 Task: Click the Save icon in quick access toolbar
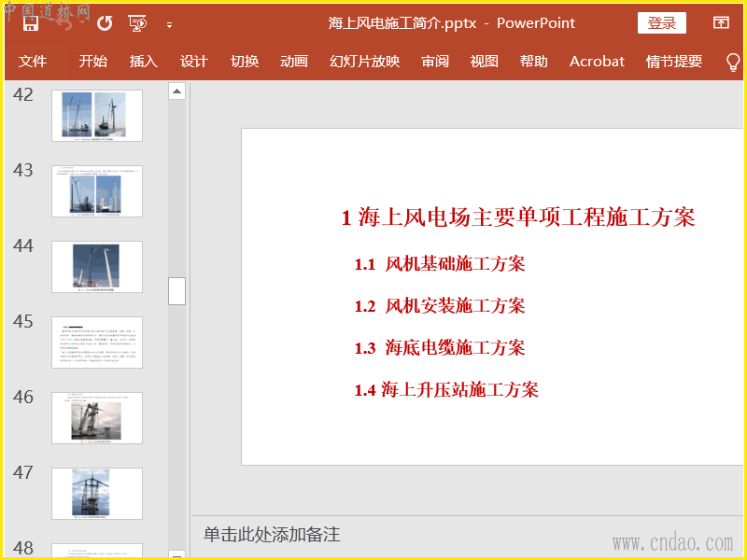pos(31,22)
